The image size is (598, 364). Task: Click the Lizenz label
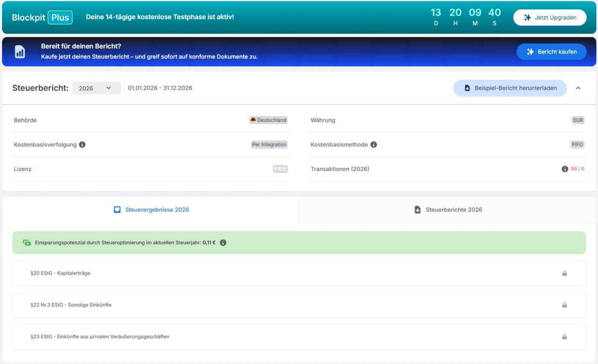pyautogui.click(x=23, y=169)
